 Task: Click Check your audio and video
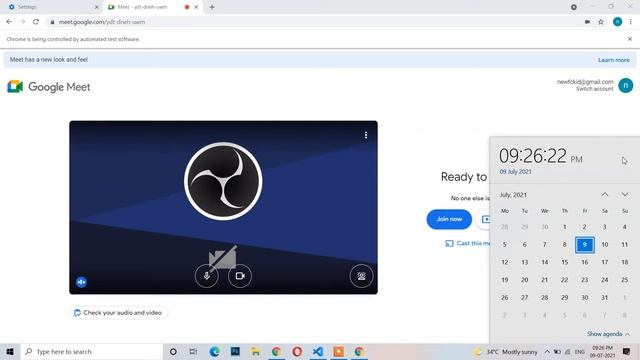pyautogui.click(x=118, y=313)
